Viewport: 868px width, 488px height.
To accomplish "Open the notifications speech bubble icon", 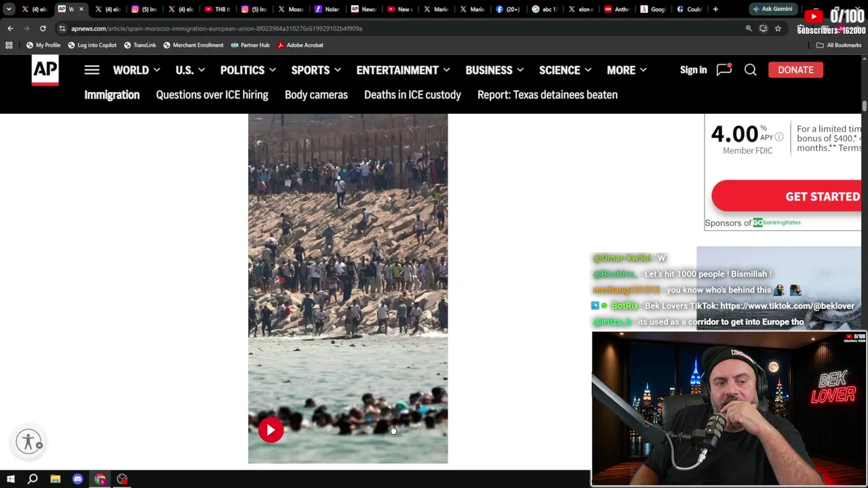I will [x=724, y=69].
